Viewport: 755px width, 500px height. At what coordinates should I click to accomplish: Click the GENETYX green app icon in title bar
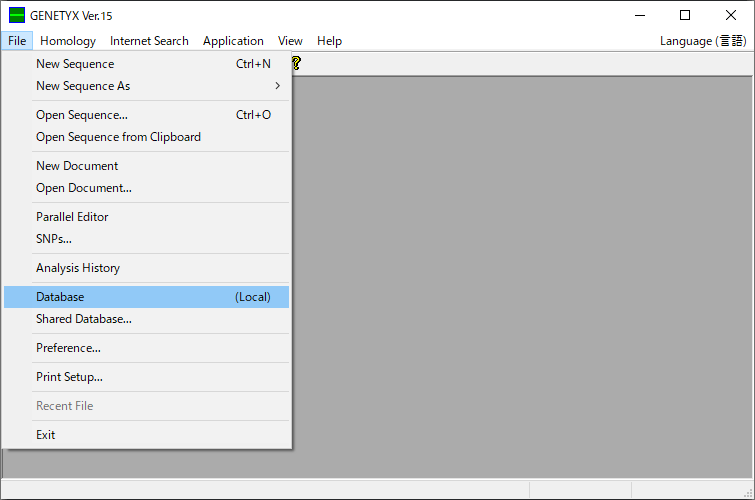click(x=17, y=15)
